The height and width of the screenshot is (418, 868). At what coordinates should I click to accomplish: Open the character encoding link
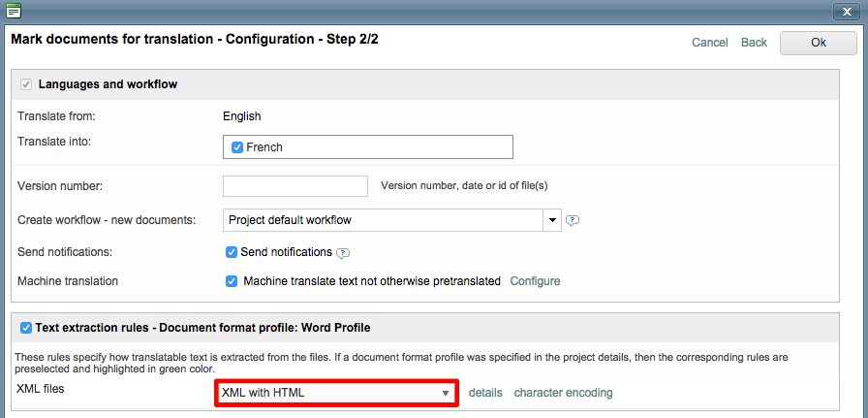[563, 393]
